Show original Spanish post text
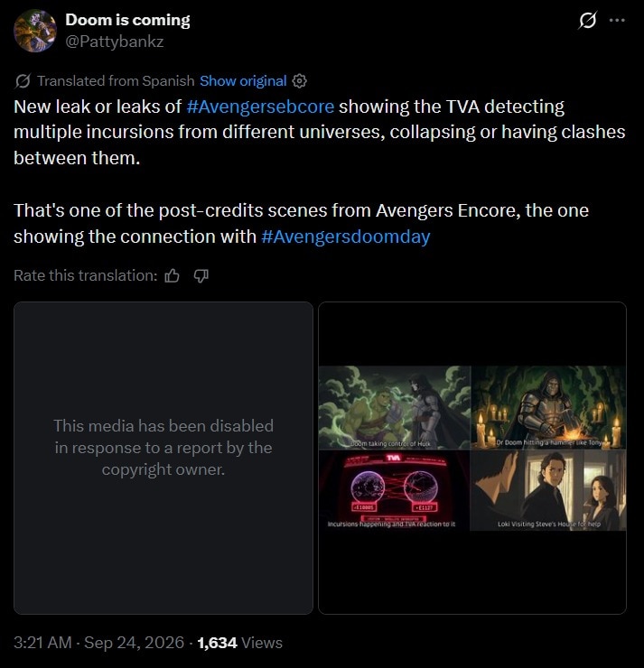Image resolution: width=644 pixels, height=668 pixels. (x=243, y=81)
